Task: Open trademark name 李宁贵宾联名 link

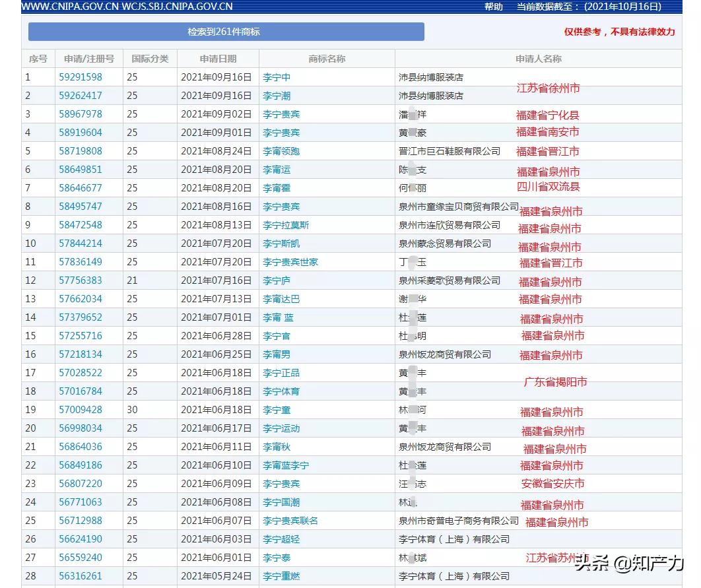Action: point(289,521)
